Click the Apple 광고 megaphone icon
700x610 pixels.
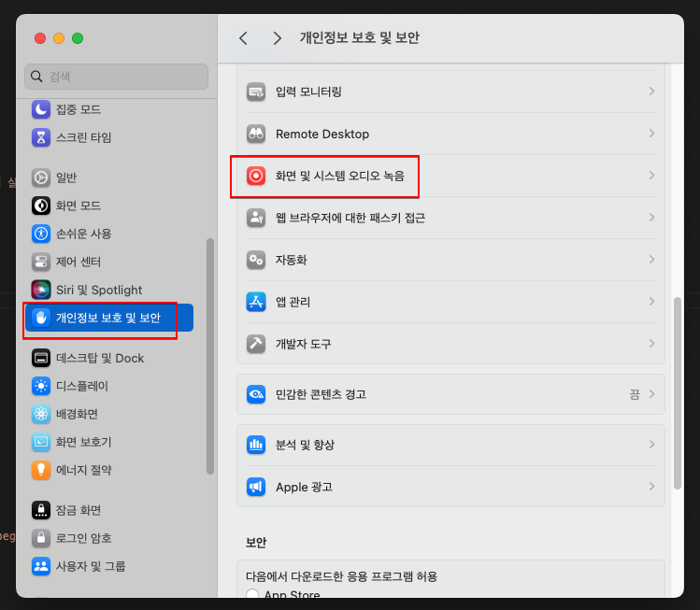pos(256,487)
